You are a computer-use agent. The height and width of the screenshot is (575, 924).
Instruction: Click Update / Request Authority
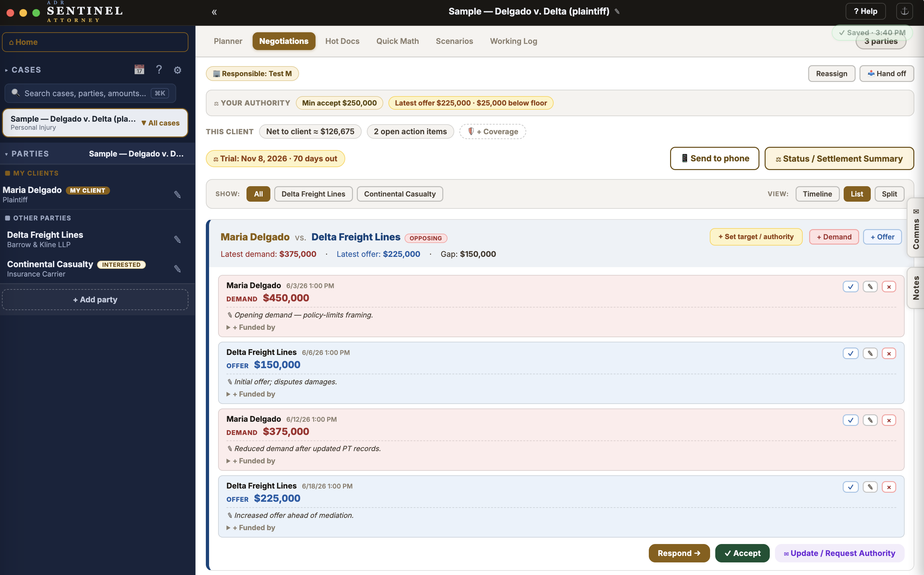click(x=839, y=553)
